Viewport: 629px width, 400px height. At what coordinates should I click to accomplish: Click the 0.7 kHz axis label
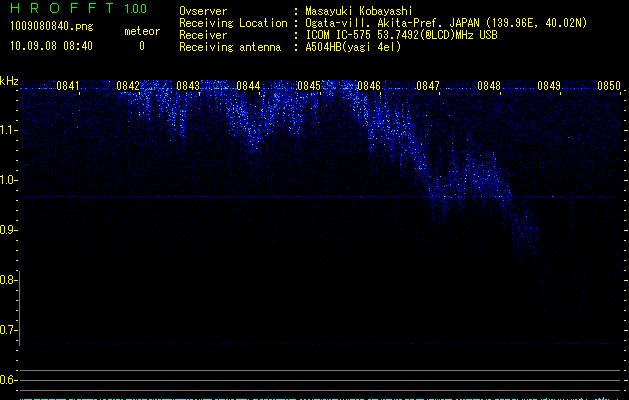[8, 330]
